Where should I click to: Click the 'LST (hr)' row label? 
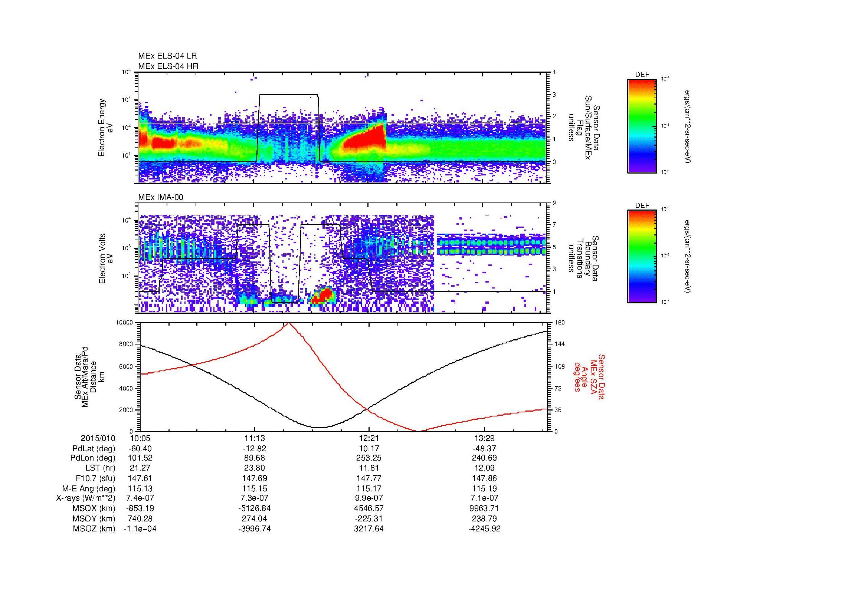pyautogui.click(x=100, y=468)
